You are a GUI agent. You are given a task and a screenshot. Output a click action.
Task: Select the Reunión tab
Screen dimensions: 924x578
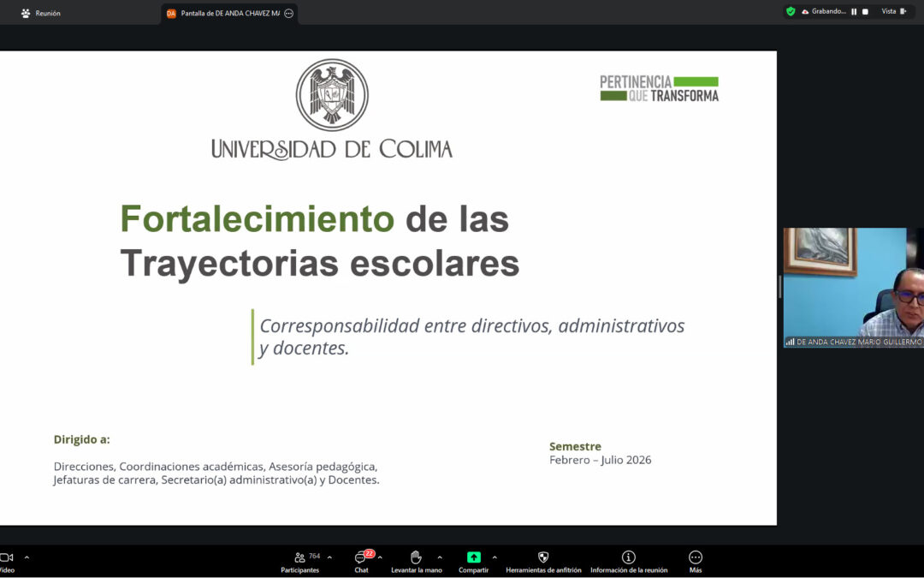(41, 13)
